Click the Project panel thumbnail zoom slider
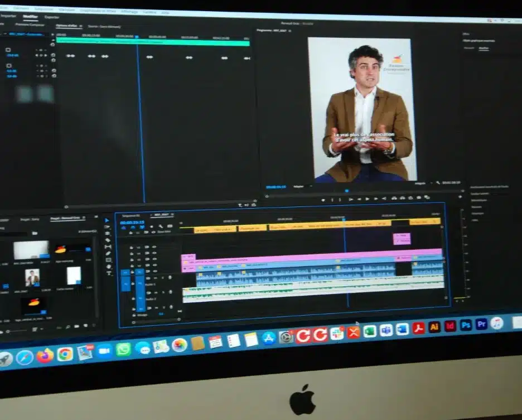The height and width of the screenshot is (420, 522). tap(17, 331)
